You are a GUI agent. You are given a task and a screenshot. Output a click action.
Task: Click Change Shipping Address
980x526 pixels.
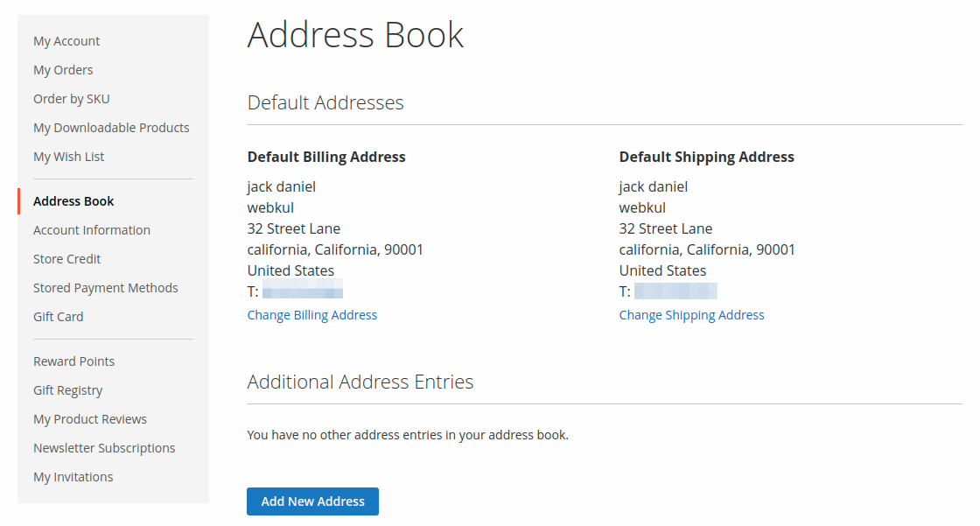point(691,314)
